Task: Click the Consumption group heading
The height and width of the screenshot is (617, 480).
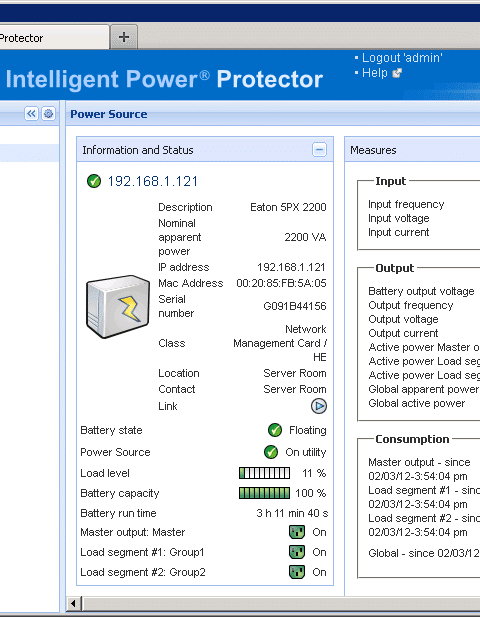Action: coord(412,439)
